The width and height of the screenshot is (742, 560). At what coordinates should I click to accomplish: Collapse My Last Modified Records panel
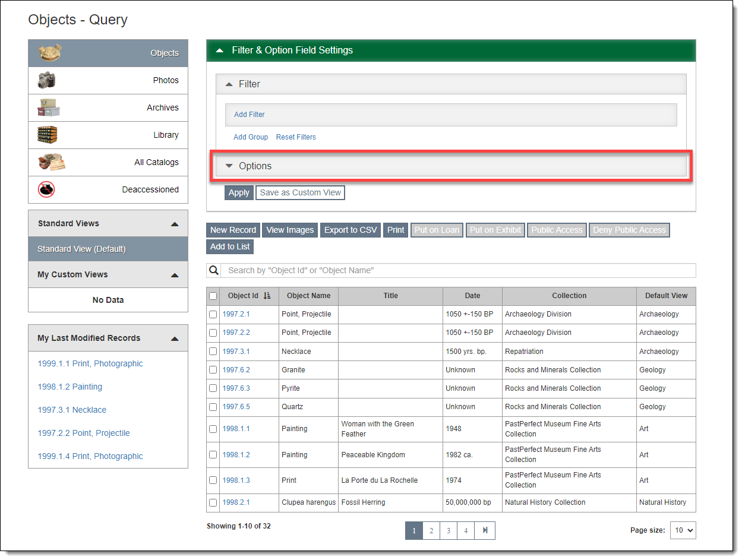click(x=174, y=338)
